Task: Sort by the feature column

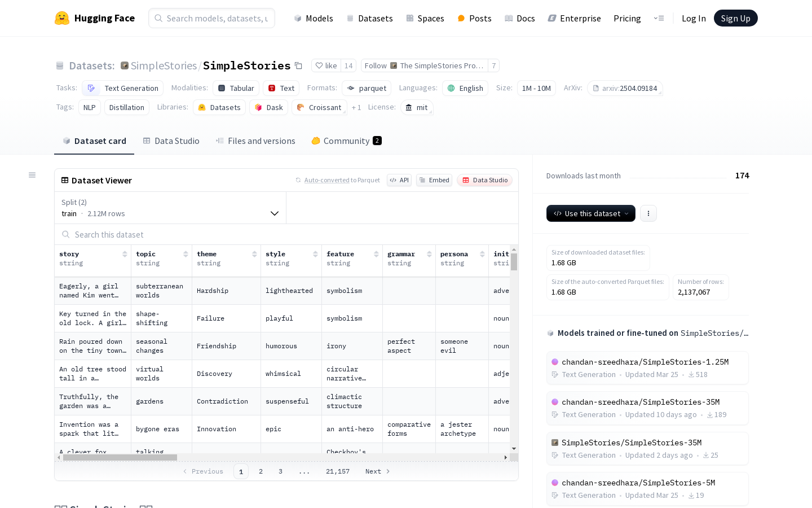Action: click(x=376, y=254)
